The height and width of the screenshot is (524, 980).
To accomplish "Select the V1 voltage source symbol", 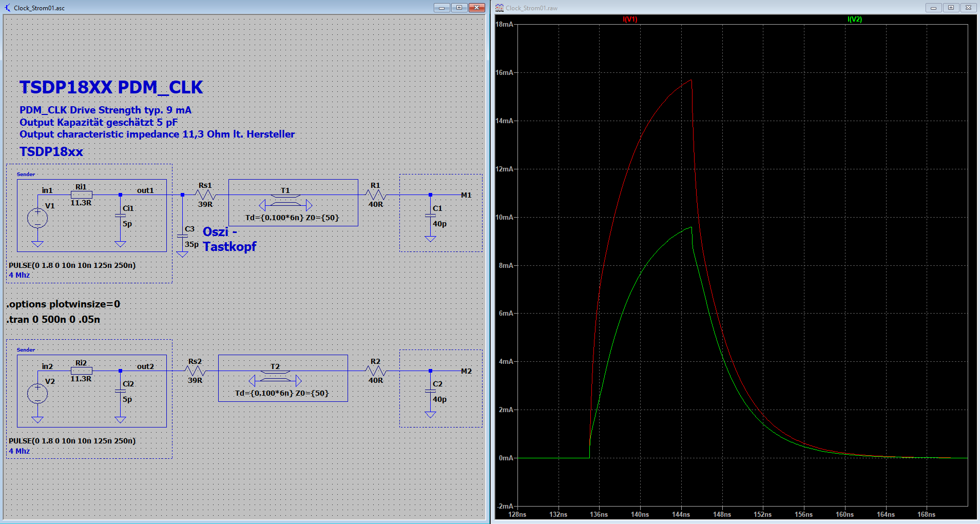I will [x=37, y=218].
